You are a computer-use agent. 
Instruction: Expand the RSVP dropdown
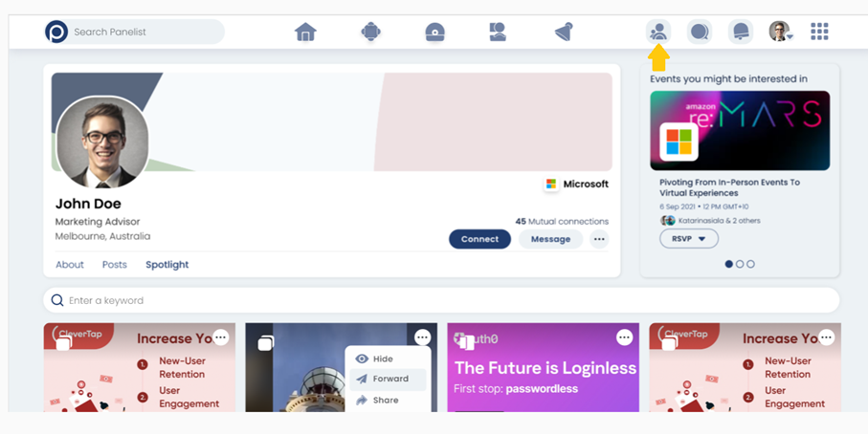click(x=689, y=239)
